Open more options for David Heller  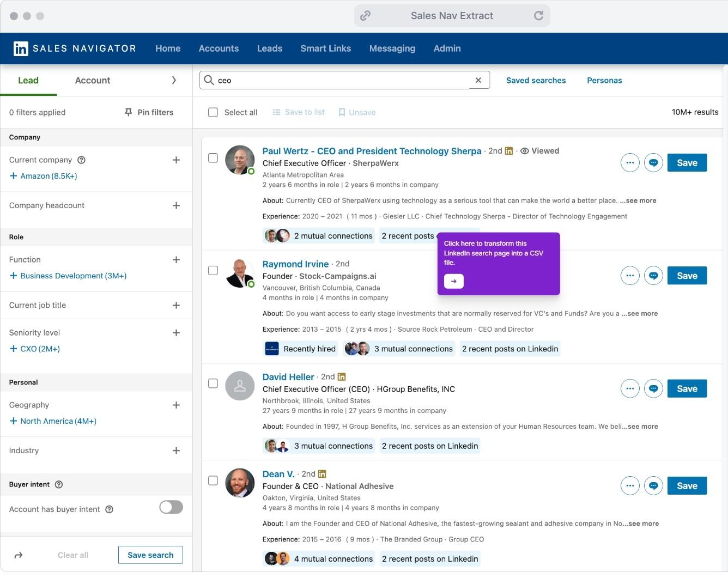(630, 388)
